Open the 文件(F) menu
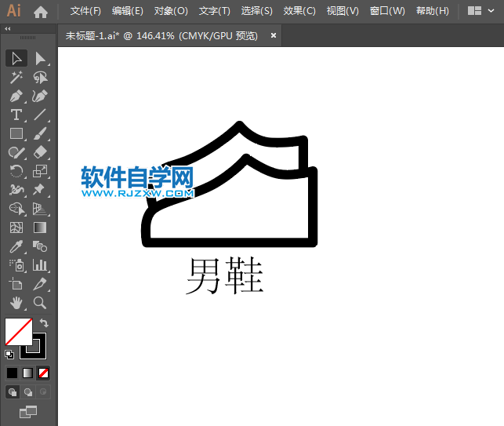 click(x=85, y=11)
